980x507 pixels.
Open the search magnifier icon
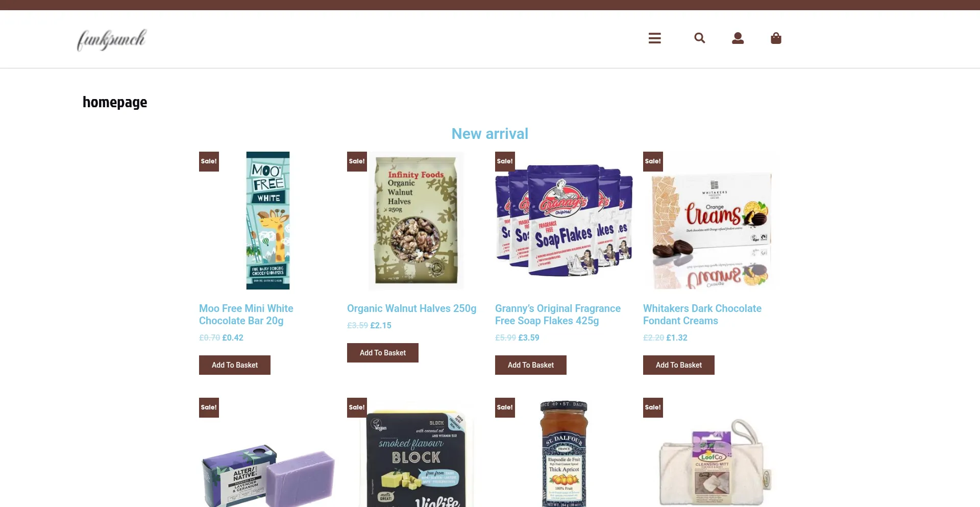pyautogui.click(x=699, y=38)
